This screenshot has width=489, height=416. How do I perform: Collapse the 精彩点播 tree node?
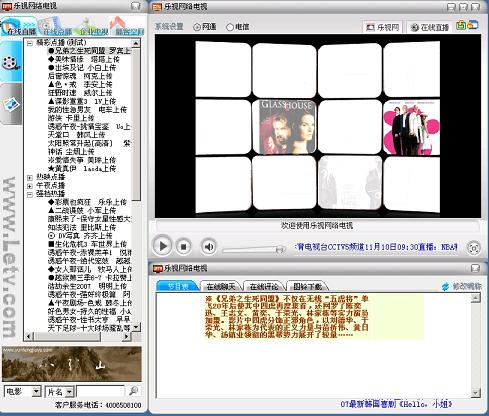tap(30, 43)
